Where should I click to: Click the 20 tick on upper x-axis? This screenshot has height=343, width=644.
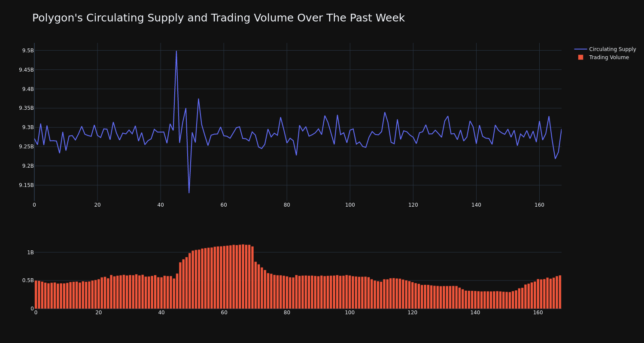pyautogui.click(x=97, y=205)
